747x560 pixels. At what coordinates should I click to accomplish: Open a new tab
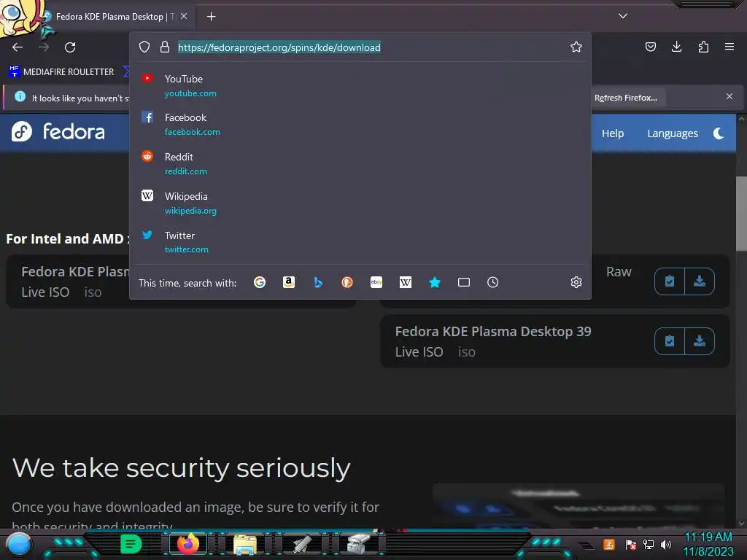(211, 17)
